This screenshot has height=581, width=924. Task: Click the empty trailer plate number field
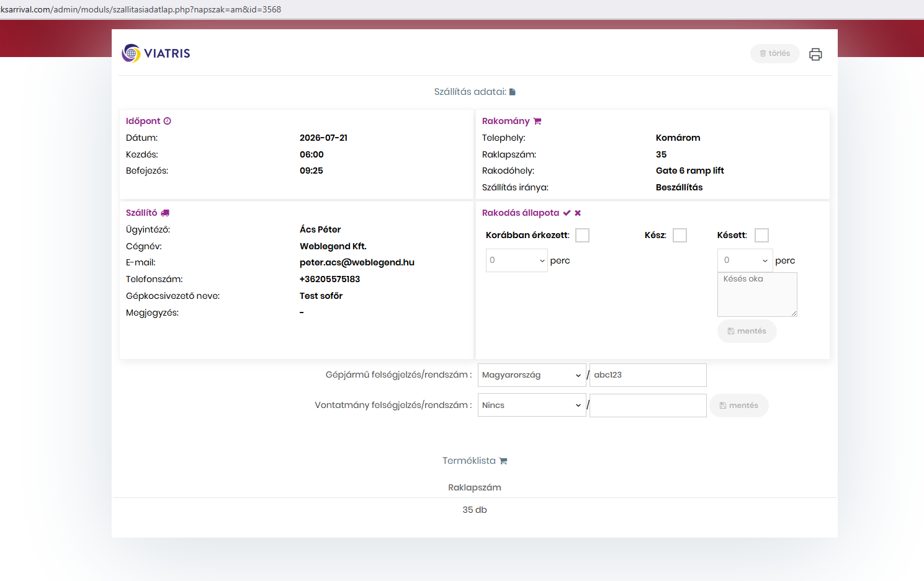[x=648, y=406]
